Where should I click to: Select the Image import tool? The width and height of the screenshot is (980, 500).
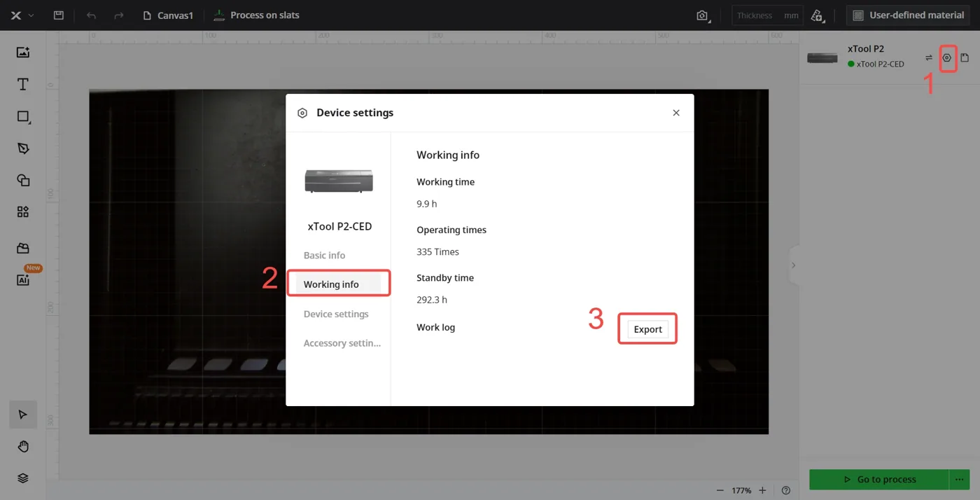tap(23, 53)
